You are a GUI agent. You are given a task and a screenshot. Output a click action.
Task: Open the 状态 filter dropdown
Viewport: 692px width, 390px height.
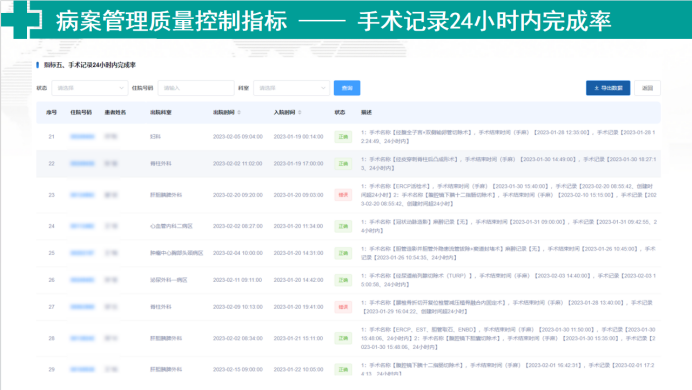click(90, 88)
